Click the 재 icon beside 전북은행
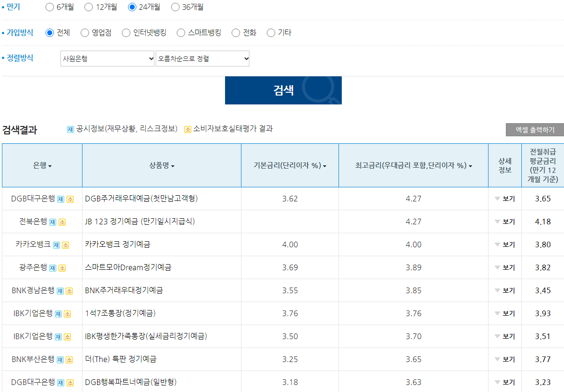Viewport: 564px width, 392px height. [53, 222]
